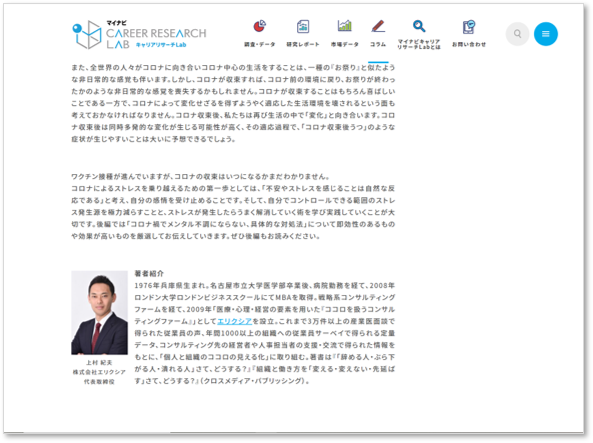Viewport: 593px width, 443px height.
Task: Click the author name 上村 紀夫
Action: 99,362
